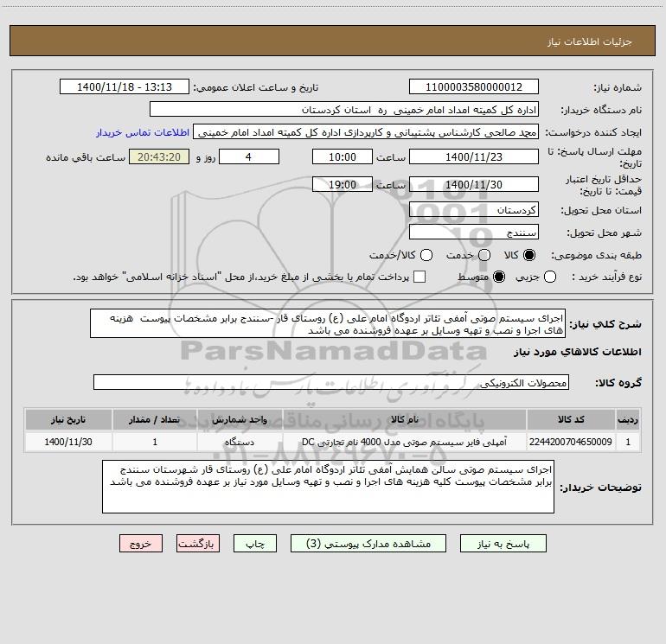Click page title جزئیات اطلاعات نیاز

pyautogui.click(x=590, y=41)
